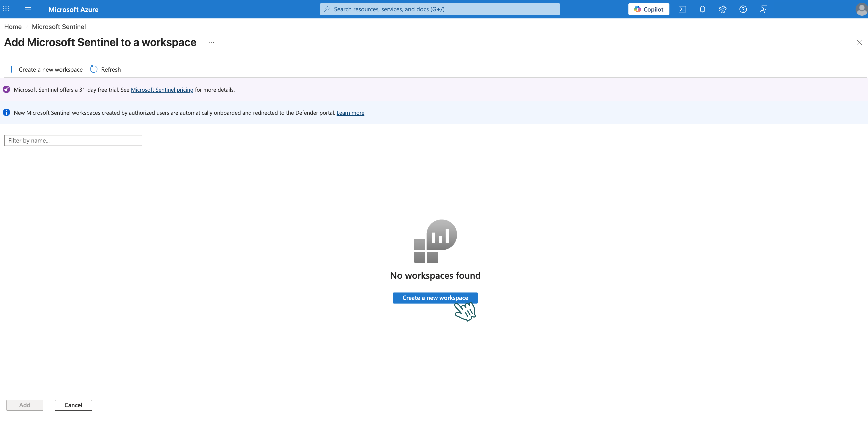
Task: Click Create a new workspace in toolbar
Action: (45, 69)
